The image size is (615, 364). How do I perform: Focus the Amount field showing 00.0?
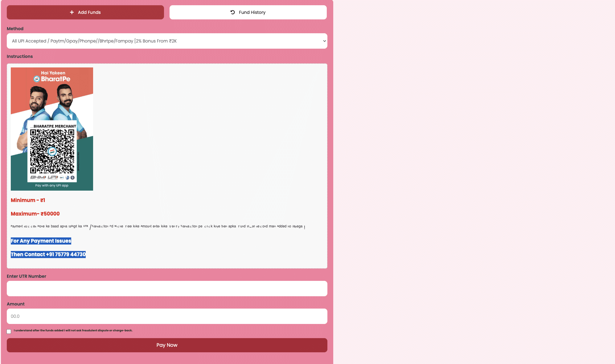(x=167, y=316)
